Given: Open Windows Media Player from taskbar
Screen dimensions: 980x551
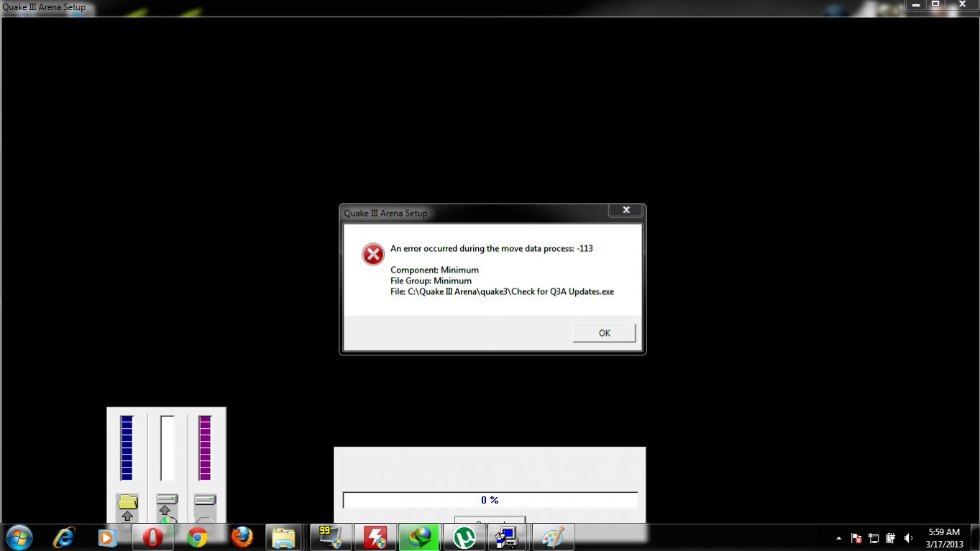Looking at the screenshot, I should tap(107, 537).
